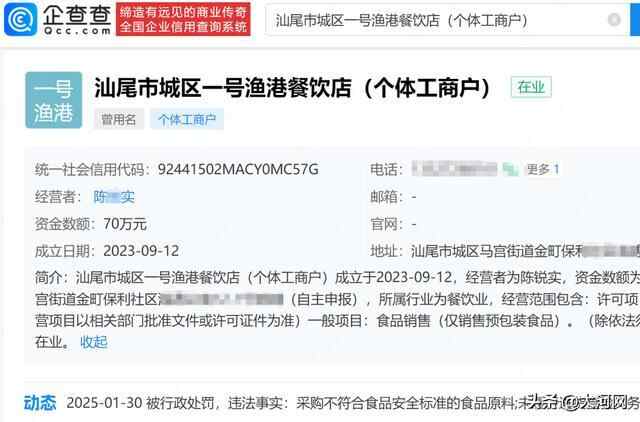Click the green icon beside the phone number
The image size is (640, 422).
(x=510, y=169)
